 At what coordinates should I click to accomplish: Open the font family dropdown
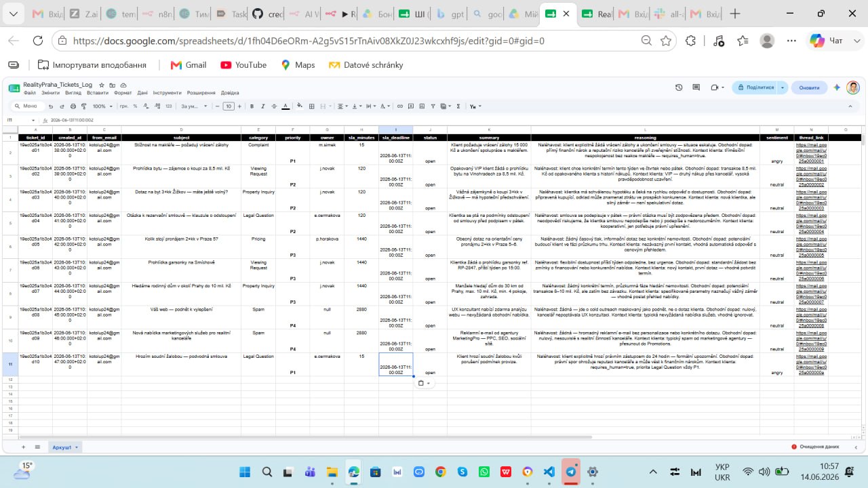(193, 106)
